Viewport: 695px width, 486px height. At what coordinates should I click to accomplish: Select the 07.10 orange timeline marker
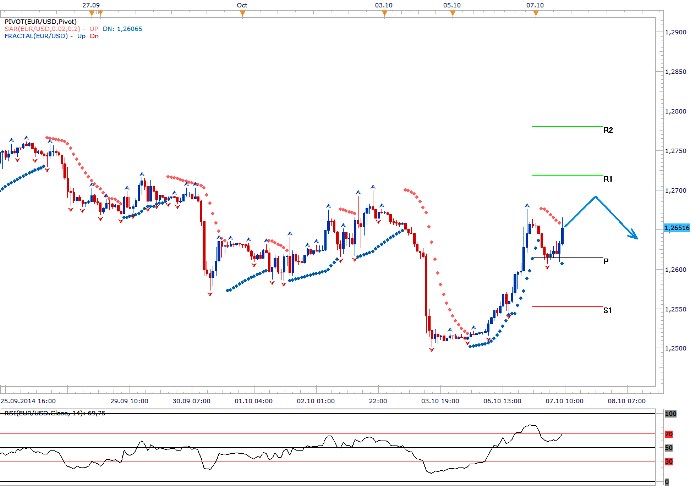(536, 13)
